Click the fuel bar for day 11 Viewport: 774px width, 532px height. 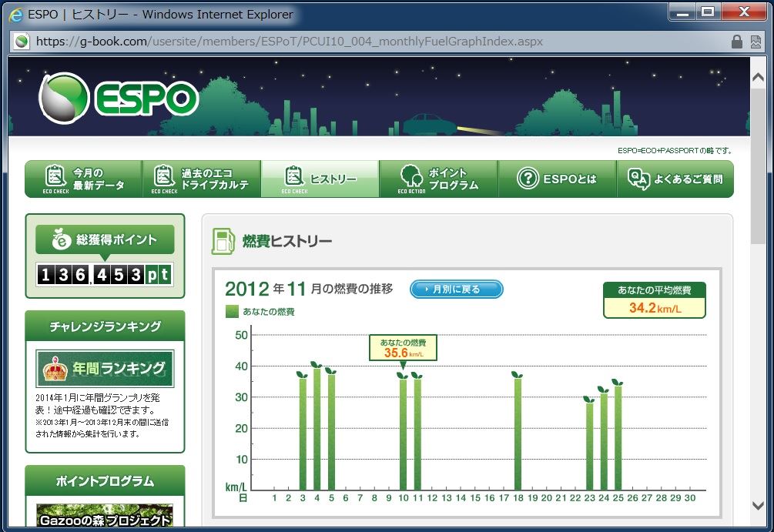point(417,434)
